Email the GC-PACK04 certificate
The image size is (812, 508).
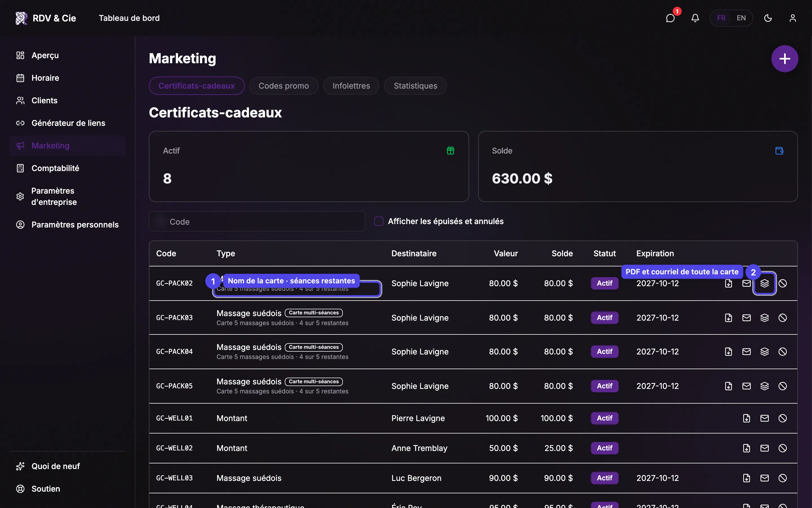pos(747,351)
